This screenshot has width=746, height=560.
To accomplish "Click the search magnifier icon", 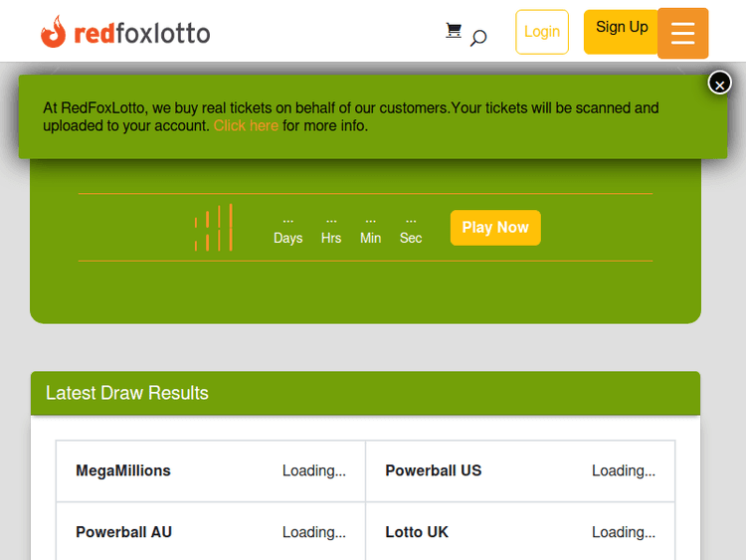I will 478,38.
